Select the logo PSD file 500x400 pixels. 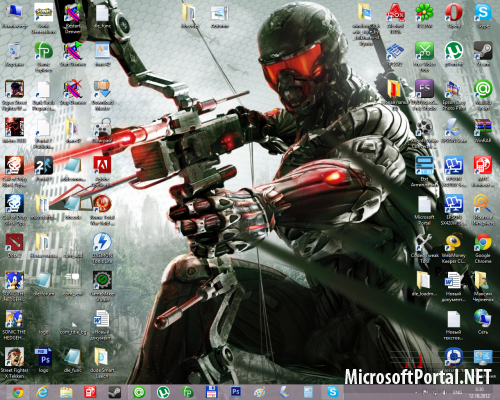[44, 359]
